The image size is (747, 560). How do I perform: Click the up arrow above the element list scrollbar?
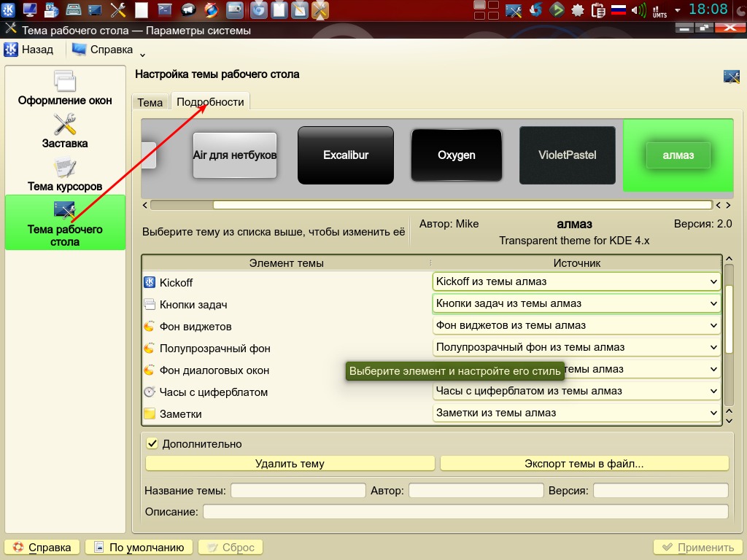(x=729, y=259)
